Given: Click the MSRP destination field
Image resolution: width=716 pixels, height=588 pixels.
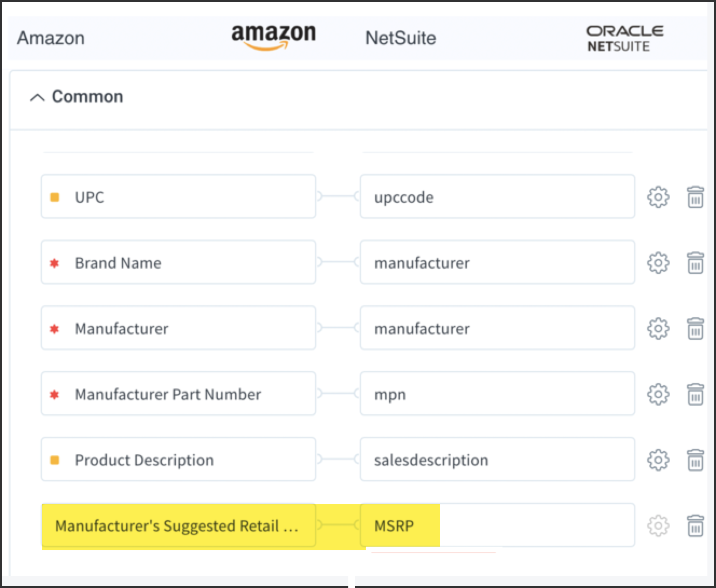Looking at the screenshot, I should 497,525.
